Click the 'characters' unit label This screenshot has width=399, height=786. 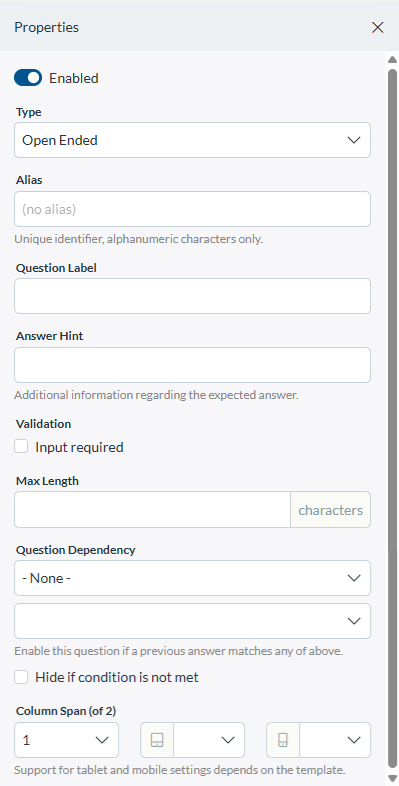tap(331, 510)
